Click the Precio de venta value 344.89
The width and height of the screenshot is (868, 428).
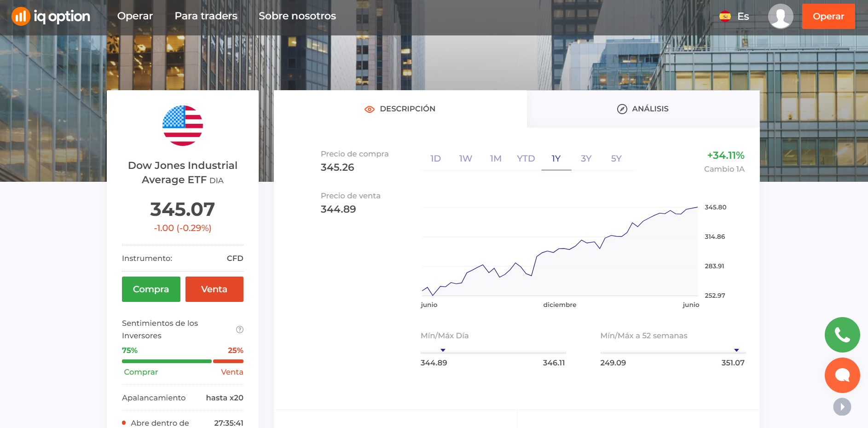338,209
